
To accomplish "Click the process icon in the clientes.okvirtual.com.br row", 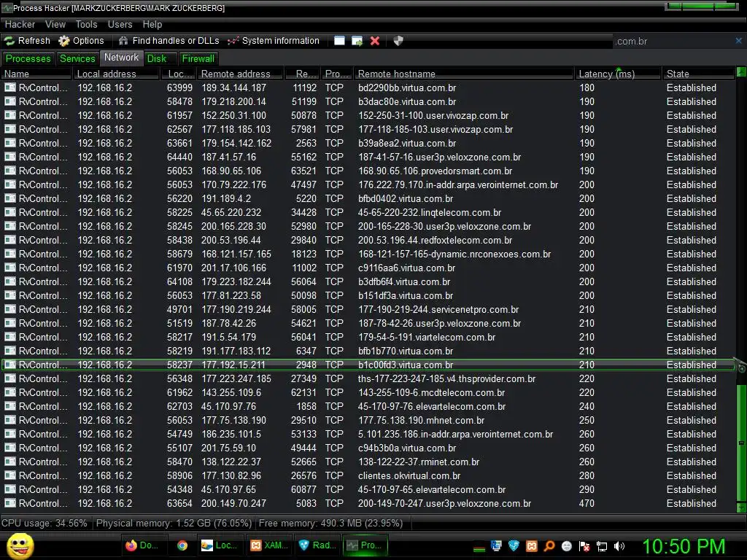I will [x=10, y=475].
